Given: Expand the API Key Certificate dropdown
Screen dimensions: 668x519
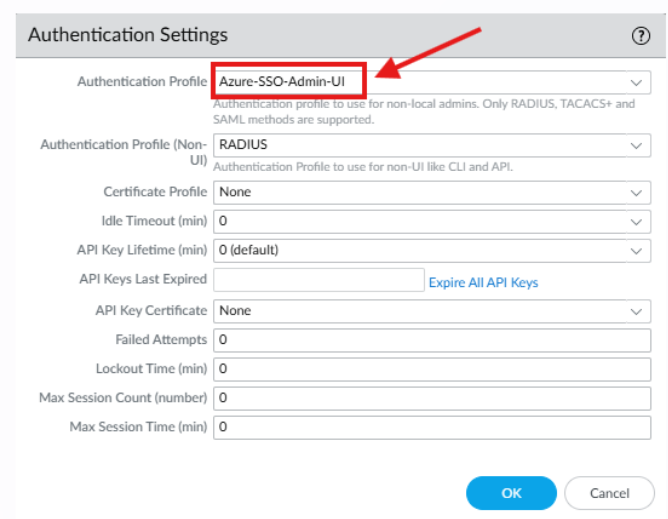Looking at the screenshot, I should (636, 312).
